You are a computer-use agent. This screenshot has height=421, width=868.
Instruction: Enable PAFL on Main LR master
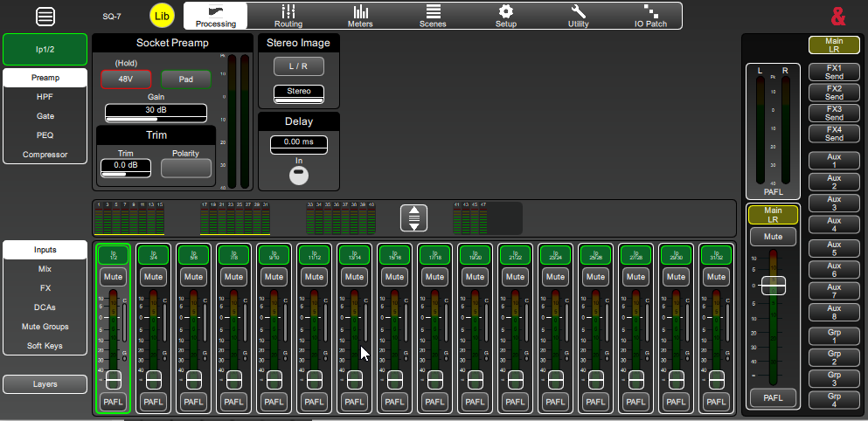coord(773,397)
